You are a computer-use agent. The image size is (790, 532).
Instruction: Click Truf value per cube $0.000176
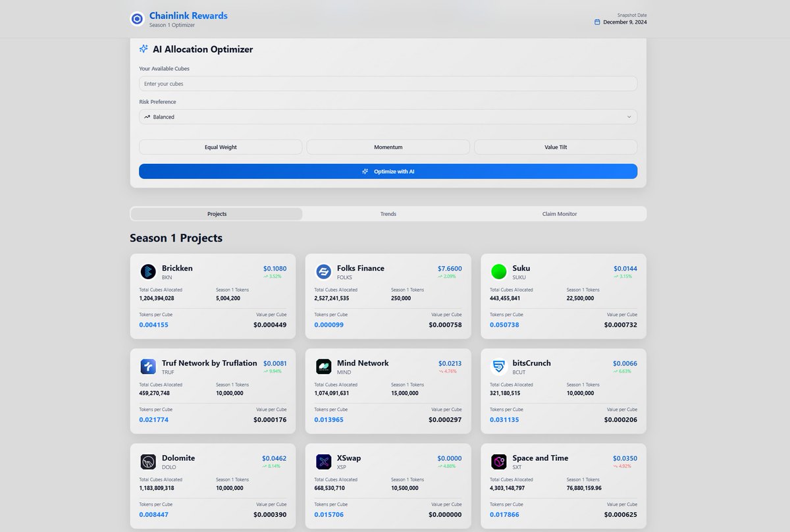coord(270,419)
